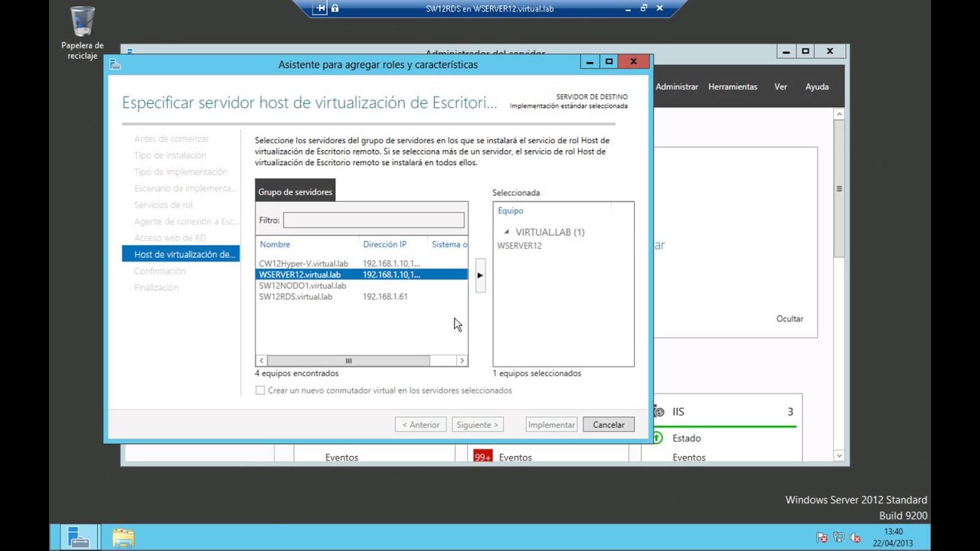
Task: Click 'Tipo de instalación' wizard step
Action: pos(170,155)
